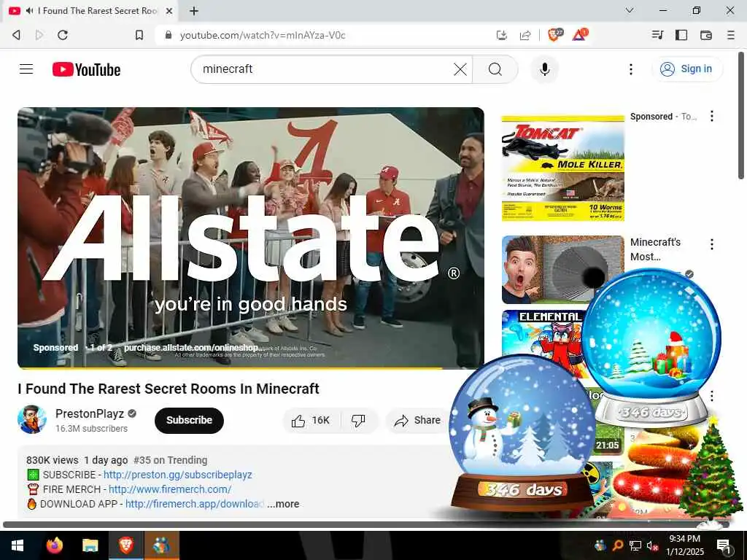Start voice search with the microphone icon
Image resolution: width=747 pixels, height=560 pixels.
pos(544,69)
